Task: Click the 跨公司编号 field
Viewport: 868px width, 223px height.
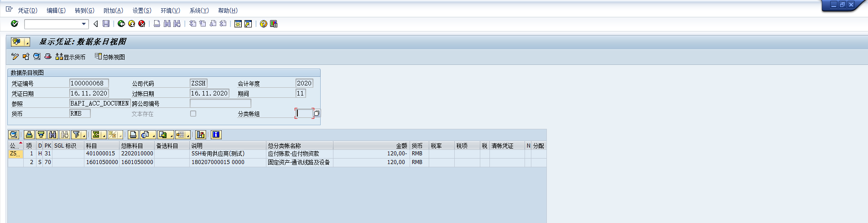Action: (220, 103)
